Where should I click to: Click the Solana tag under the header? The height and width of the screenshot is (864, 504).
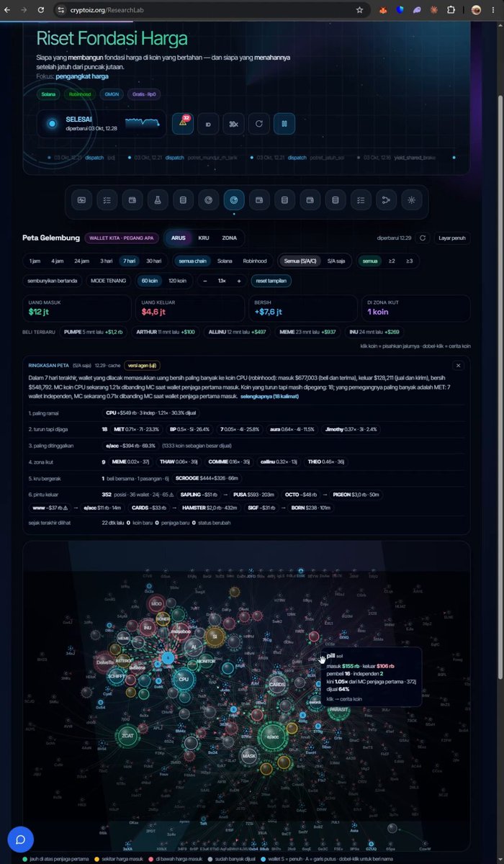pos(48,94)
